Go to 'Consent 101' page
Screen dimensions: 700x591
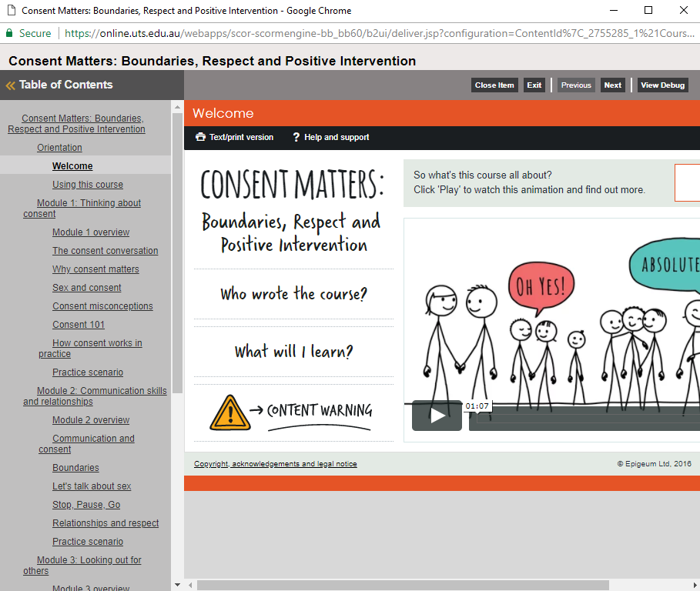(x=79, y=325)
